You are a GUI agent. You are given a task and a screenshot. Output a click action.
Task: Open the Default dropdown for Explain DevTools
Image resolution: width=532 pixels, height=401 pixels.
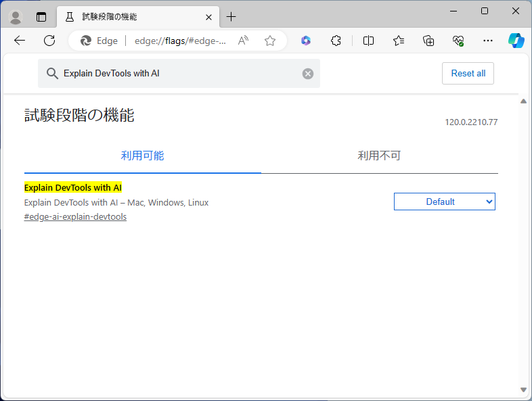click(x=445, y=202)
